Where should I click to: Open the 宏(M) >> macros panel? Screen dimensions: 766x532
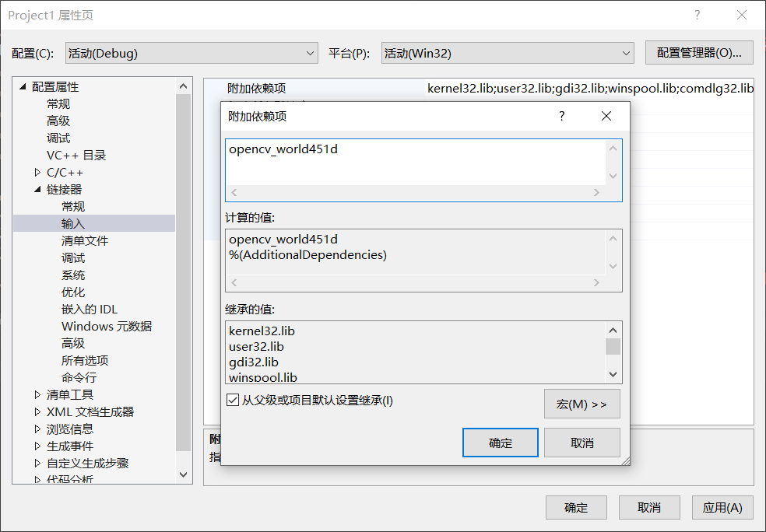point(582,404)
